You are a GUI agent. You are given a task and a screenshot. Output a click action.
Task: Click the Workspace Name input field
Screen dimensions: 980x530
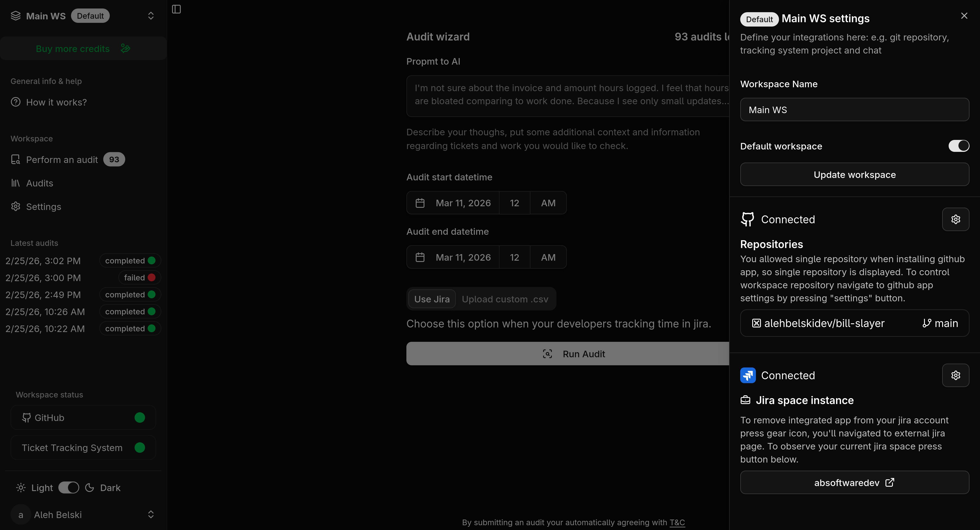pyautogui.click(x=854, y=110)
